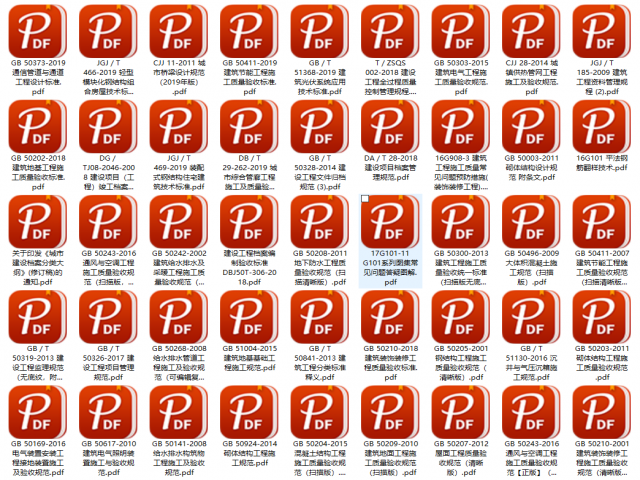
Task: Pick the DB/T 29-262-2019 PDF icon
Action: tap(249, 127)
